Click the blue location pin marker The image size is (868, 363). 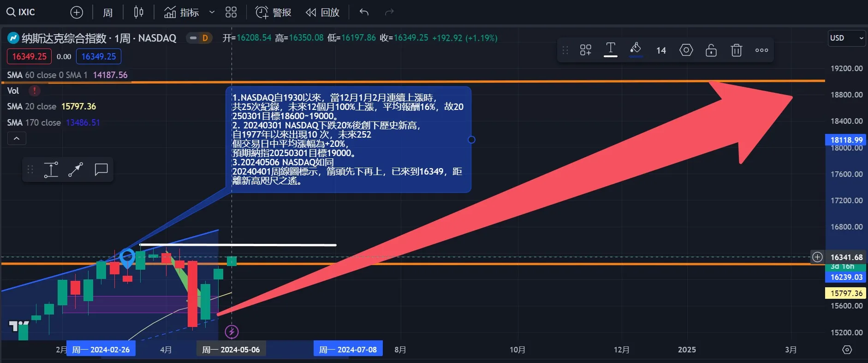pos(127,258)
